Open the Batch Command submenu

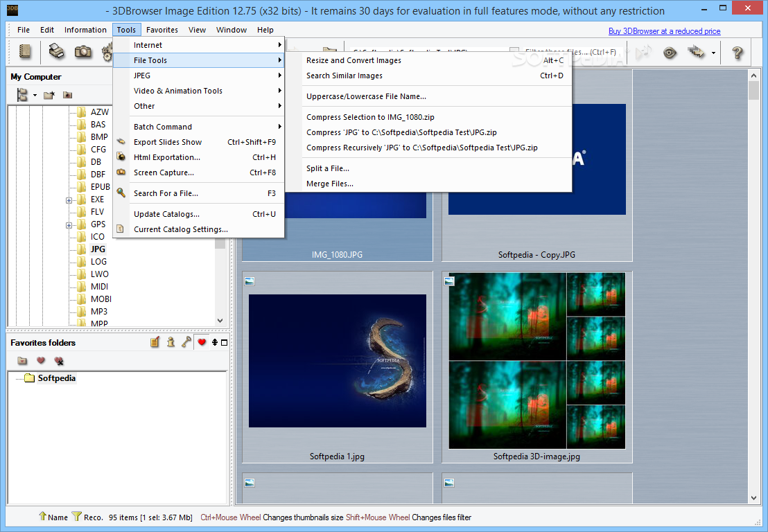click(199, 127)
